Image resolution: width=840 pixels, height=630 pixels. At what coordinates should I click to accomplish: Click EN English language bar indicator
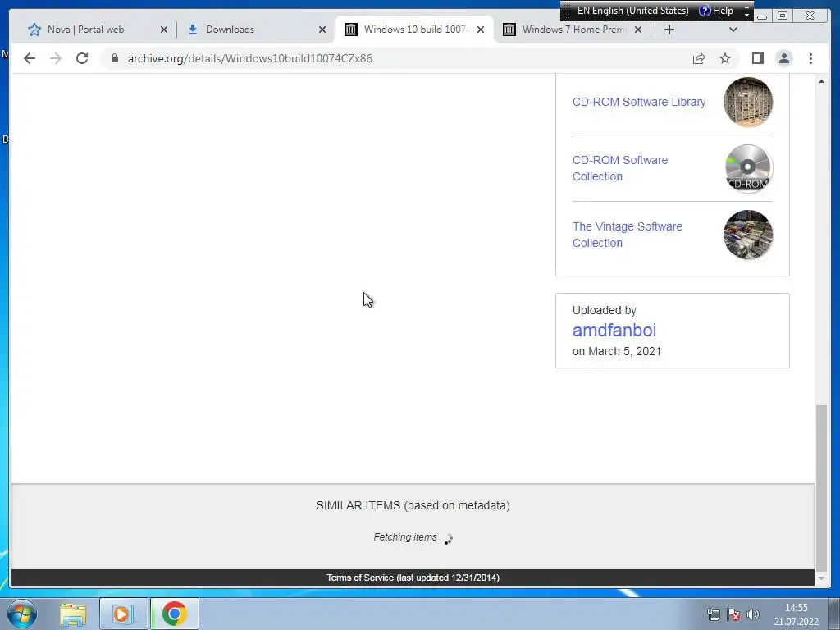(x=632, y=11)
